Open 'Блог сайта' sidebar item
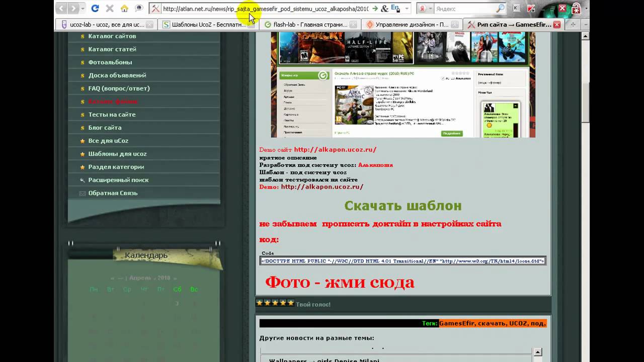 click(x=105, y=128)
